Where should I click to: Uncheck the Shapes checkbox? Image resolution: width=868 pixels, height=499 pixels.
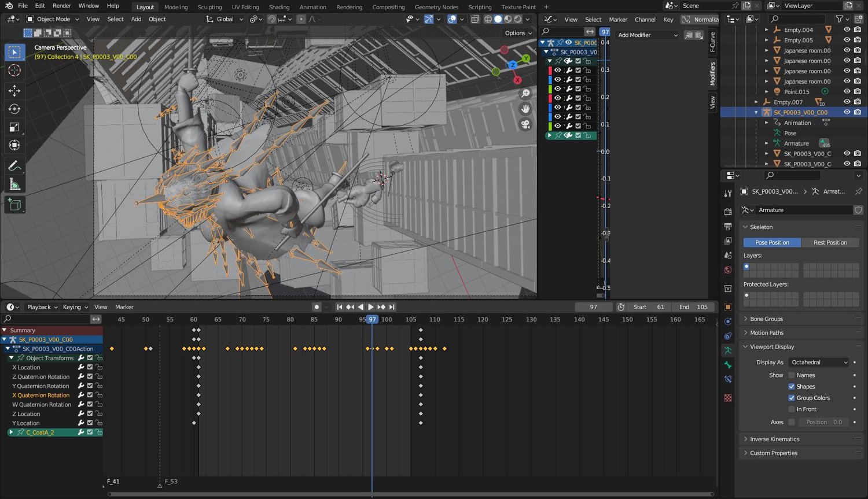click(x=792, y=386)
